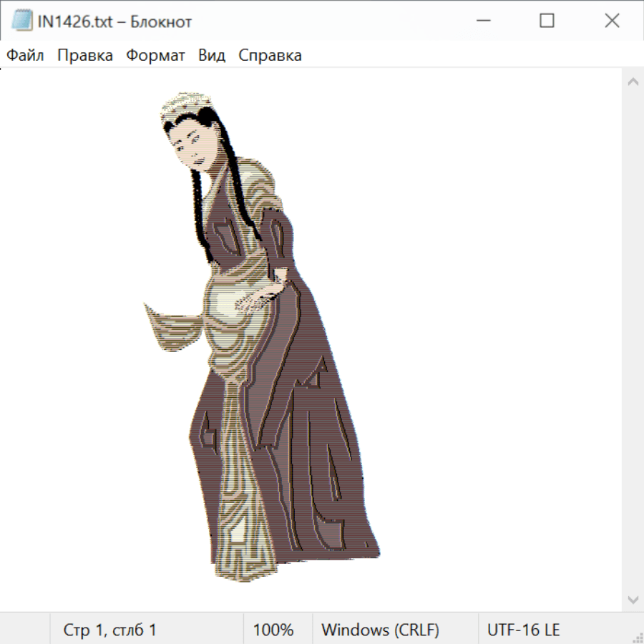Open the Файл menu
The image size is (644, 644).
(x=25, y=56)
